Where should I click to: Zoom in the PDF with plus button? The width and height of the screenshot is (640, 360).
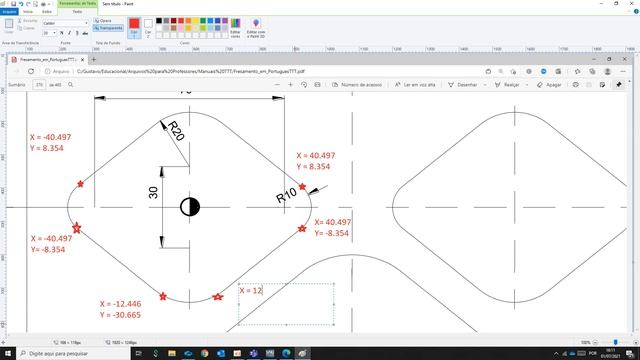coord(291,85)
